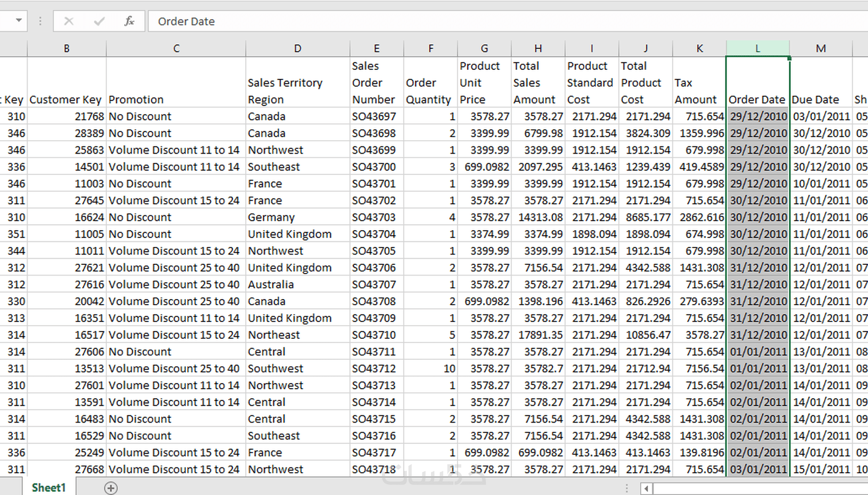Switch to the Sheet1 tab
Image resolution: width=868 pixels, height=495 pixels.
(49, 488)
